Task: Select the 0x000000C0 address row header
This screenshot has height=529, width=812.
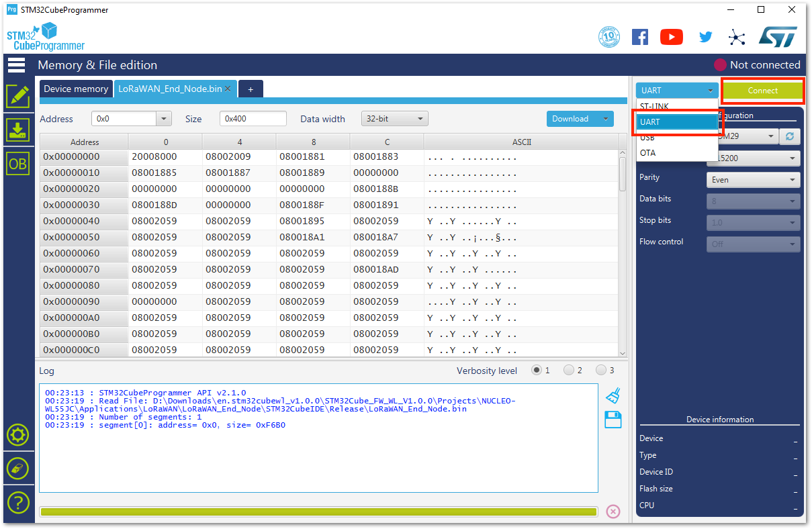Action: pos(85,350)
